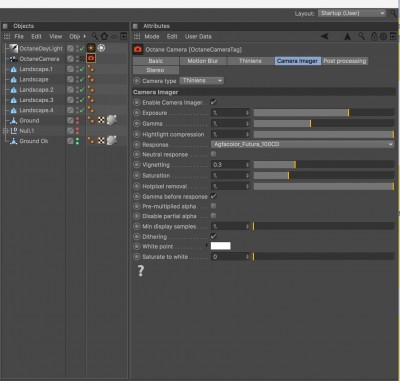Toggle visibility dots for Ground
Screen dimensions: 400x381
pyautogui.click(x=77, y=120)
